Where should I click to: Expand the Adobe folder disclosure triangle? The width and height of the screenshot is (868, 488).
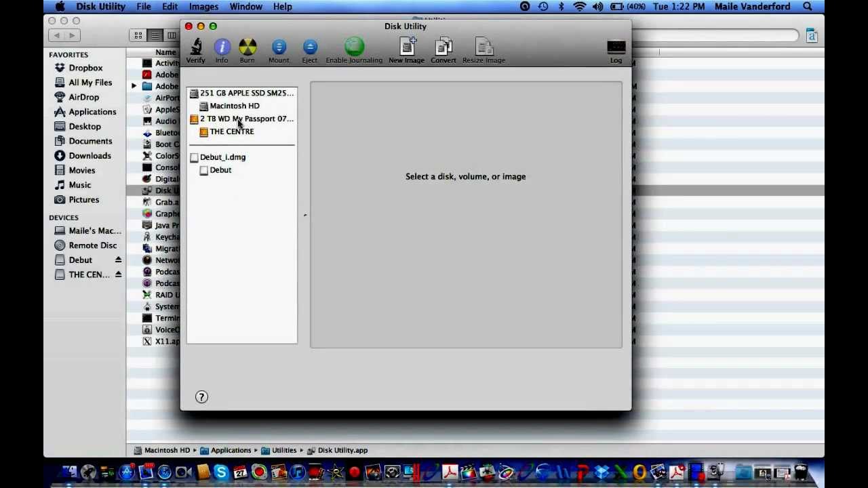coord(134,86)
